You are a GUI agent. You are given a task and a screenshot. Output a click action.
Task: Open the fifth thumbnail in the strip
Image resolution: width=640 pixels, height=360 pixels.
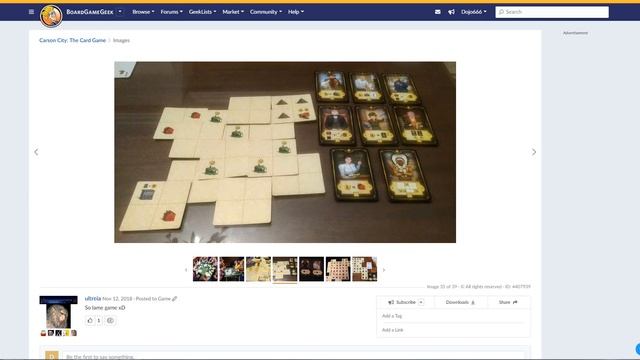click(311, 269)
